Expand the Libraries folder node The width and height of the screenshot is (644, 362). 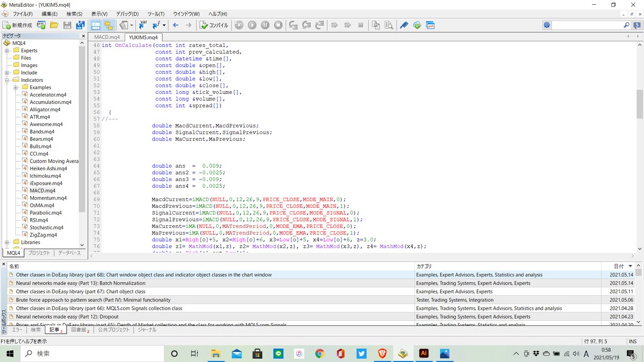coord(7,242)
